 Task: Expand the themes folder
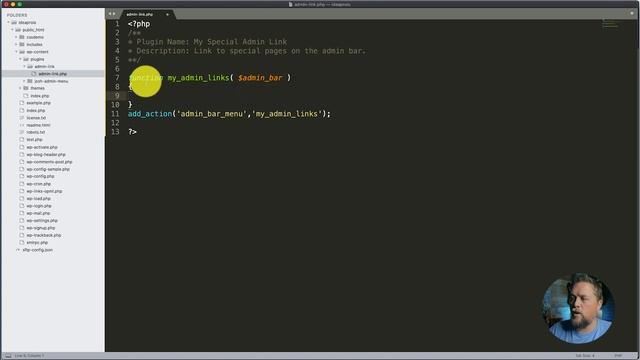click(x=20, y=88)
